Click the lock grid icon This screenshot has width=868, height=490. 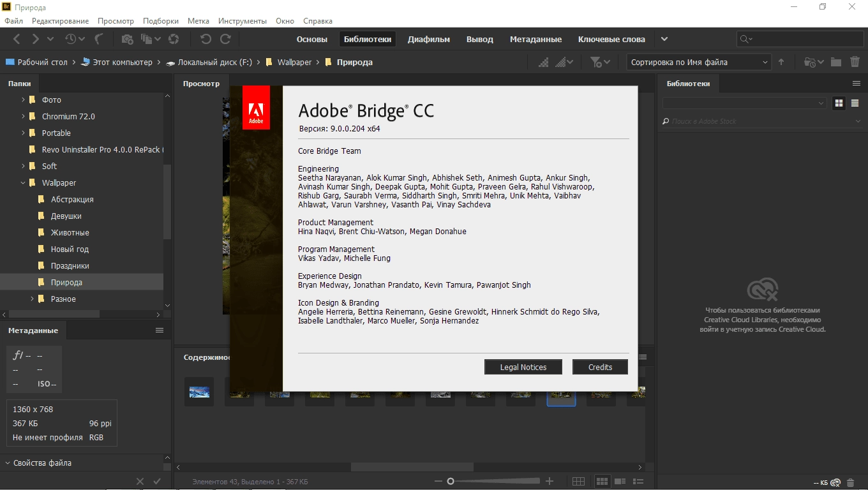coord(578,481)
